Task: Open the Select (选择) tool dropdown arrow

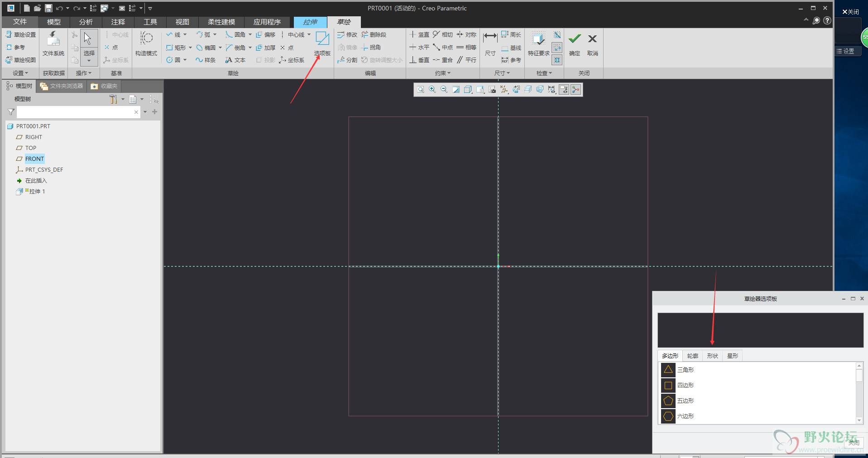Action: click(89, 61)
